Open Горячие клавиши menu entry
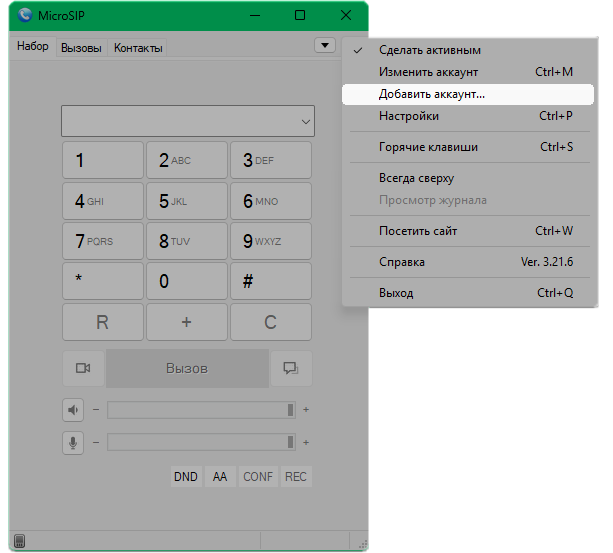The image size is (613, 553). coord(468,147)
